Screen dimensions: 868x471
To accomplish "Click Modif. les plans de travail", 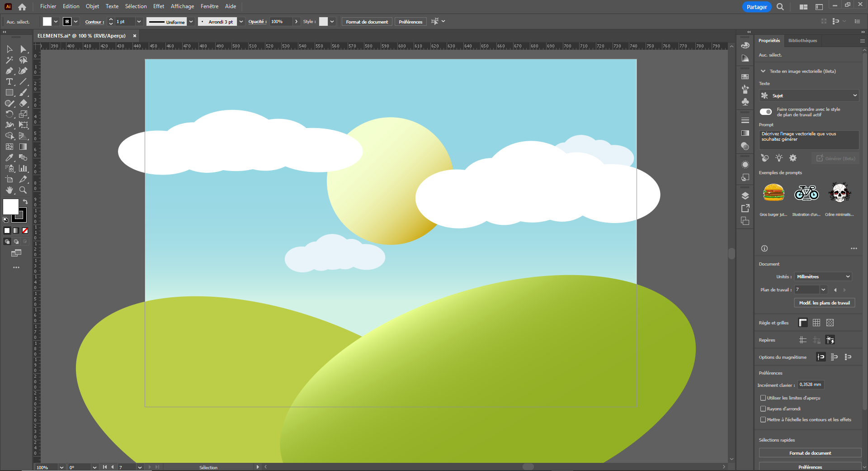I will point(825,303).
